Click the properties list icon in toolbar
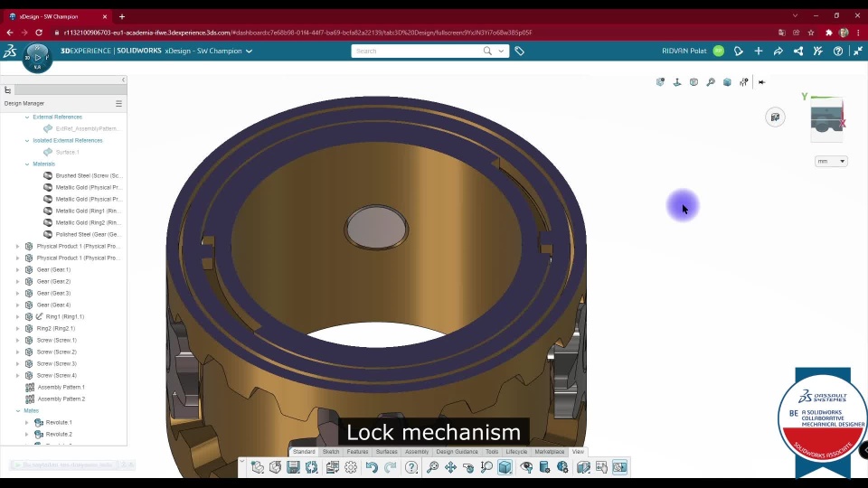The image size is (868, 488). pos(333,467)
